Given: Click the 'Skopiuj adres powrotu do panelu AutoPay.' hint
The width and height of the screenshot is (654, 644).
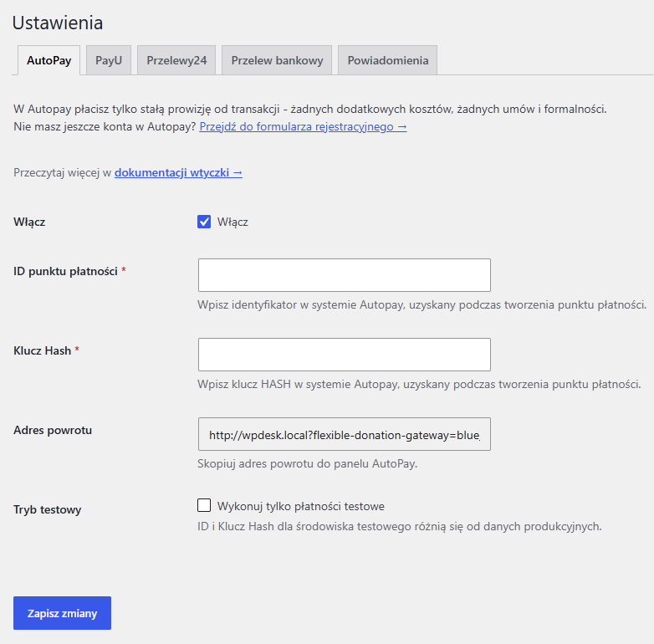Looking at the screenshot, I should click(308, 464).
